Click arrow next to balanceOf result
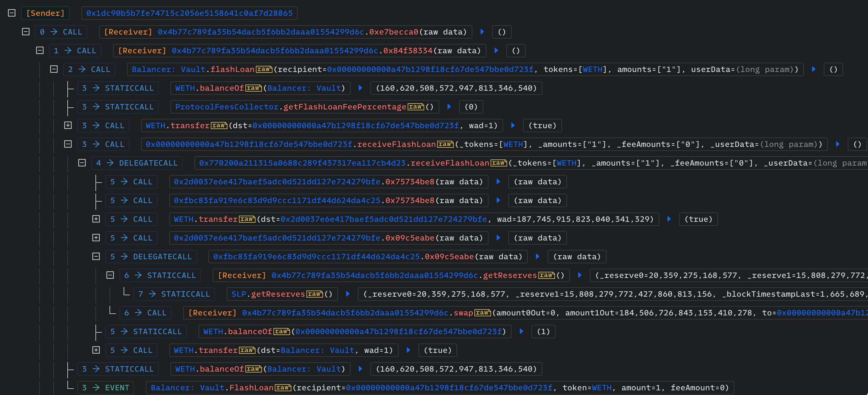868x395 pixels. pyautogui.click(x=360, y=88)
